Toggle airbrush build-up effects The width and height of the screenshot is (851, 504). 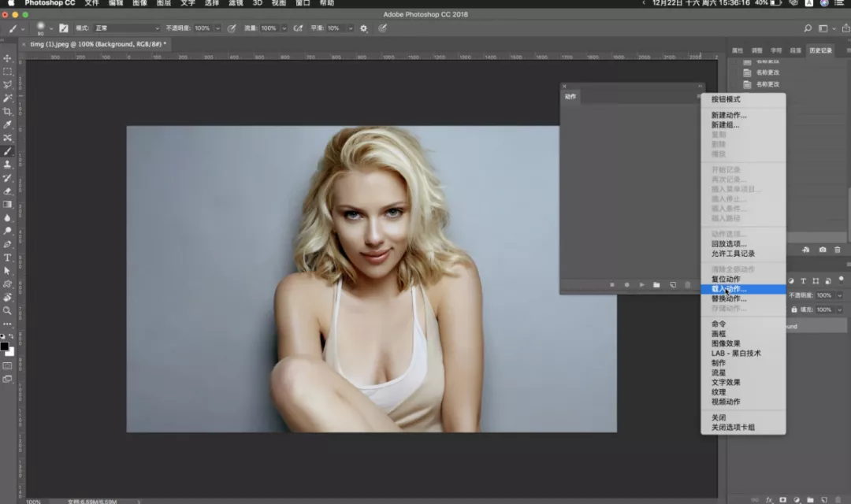pos(298,28)
